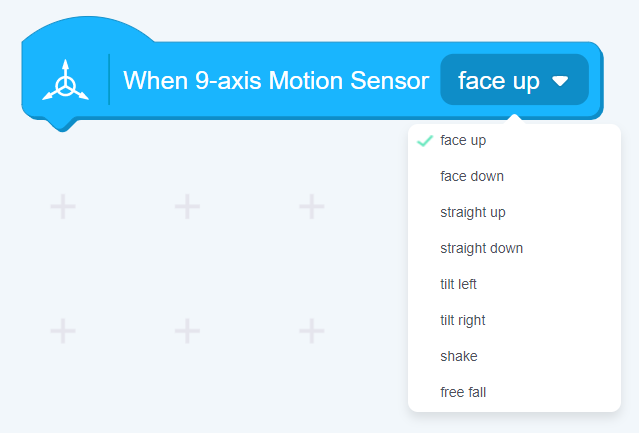This screenshot has height=433, width=639.
Task: Open the face up selector on the block
Action: (x=514, y=80)
